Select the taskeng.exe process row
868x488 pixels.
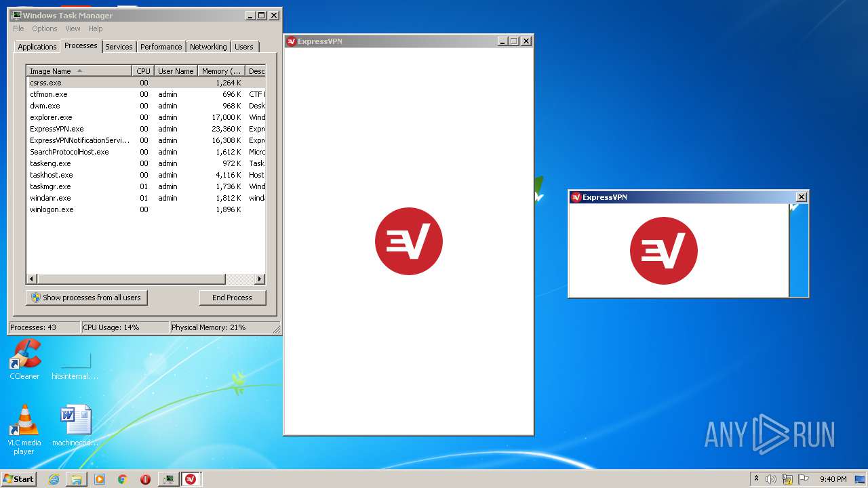coord(146,163)
